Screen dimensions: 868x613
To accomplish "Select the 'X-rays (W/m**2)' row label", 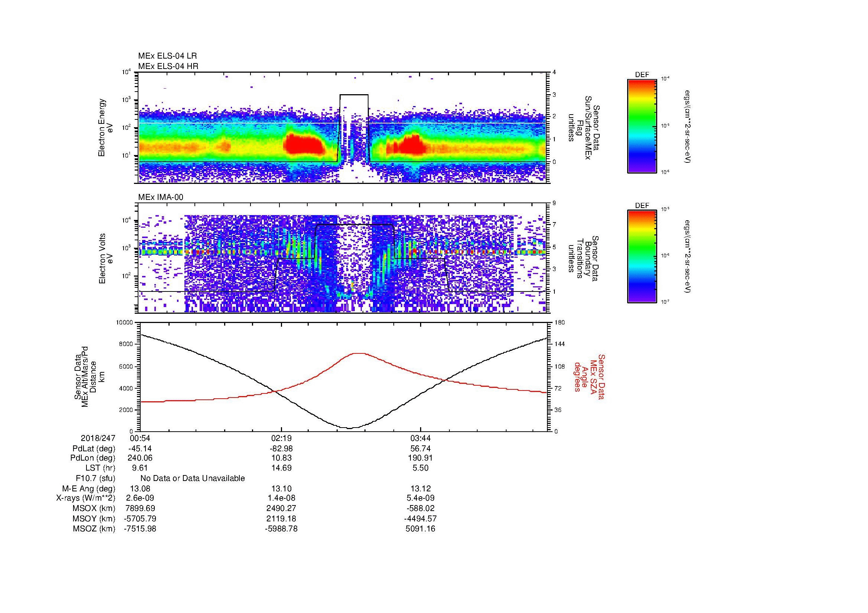I will tap(86, 498).
